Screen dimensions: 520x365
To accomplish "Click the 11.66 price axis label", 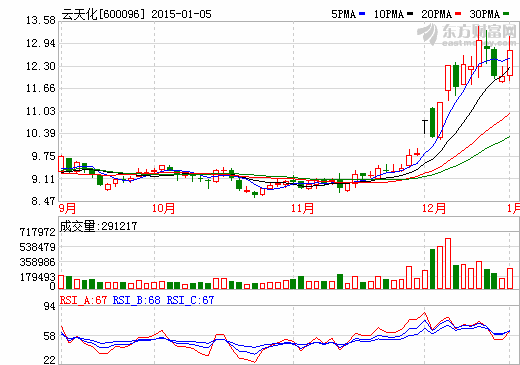I will pos(41,88).
